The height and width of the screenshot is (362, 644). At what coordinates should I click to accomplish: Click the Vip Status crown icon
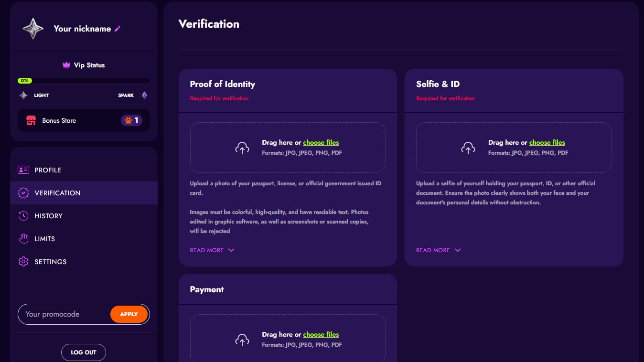(66, 65)
